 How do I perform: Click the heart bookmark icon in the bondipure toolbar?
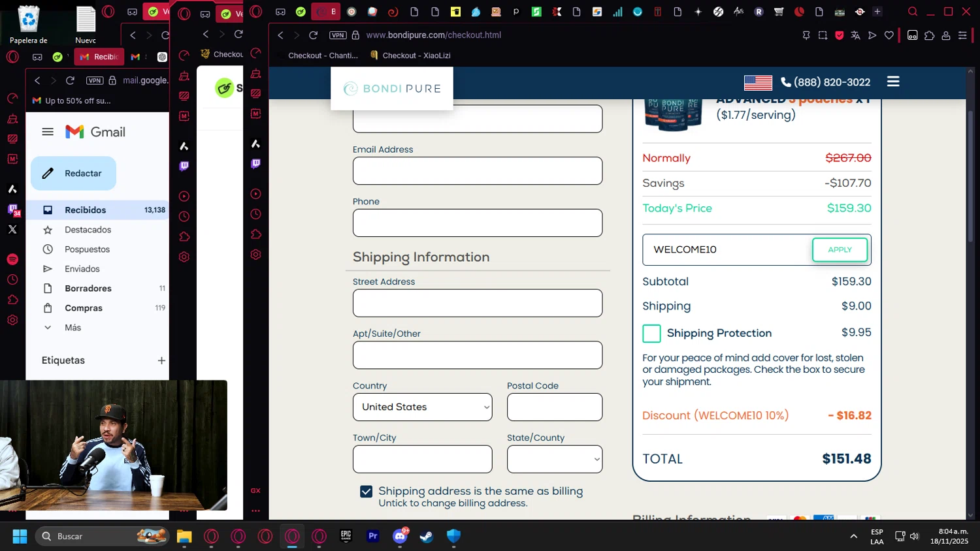pos(889,35)
